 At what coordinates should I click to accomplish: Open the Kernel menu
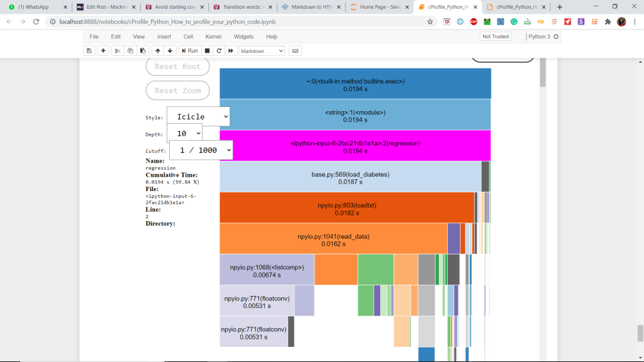[213, 36]
